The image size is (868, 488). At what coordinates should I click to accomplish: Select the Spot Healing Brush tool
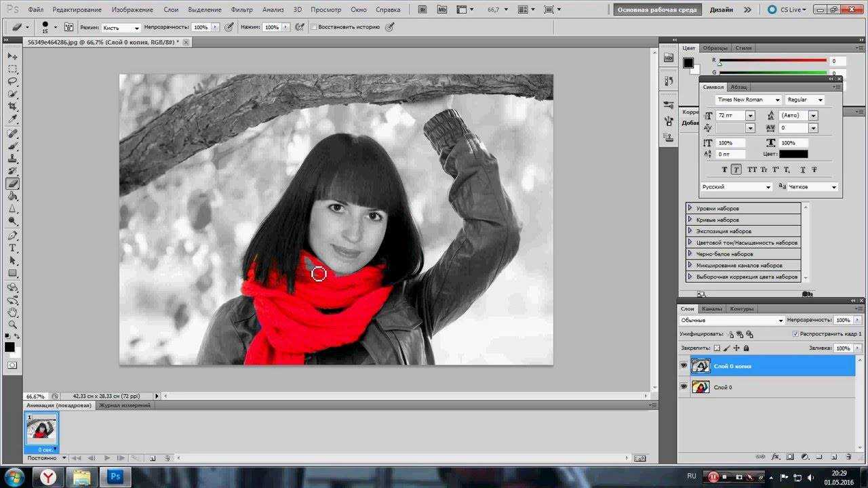click(12, 134)
